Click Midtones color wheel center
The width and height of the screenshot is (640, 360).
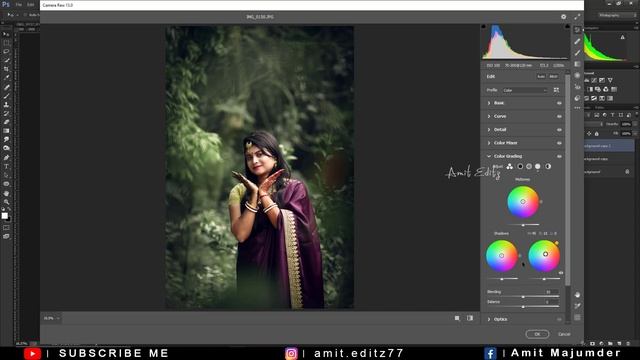click(x=523, y=202)
